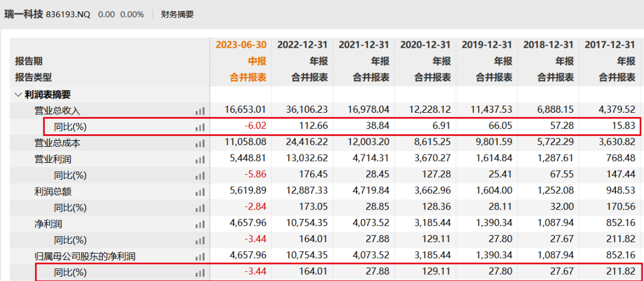The image size is (644, 281).
Task: Click the revenue value 16,653.01
Action: (x=246, y=110)
